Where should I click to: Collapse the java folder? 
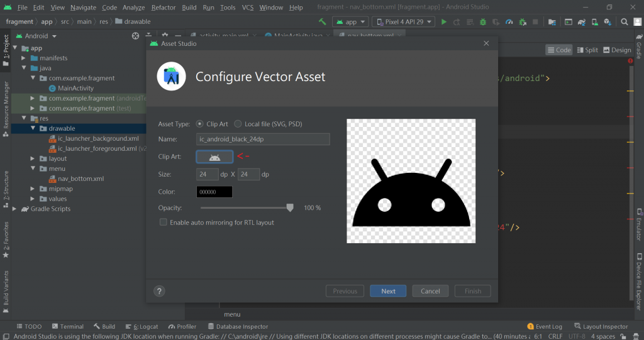24,68
